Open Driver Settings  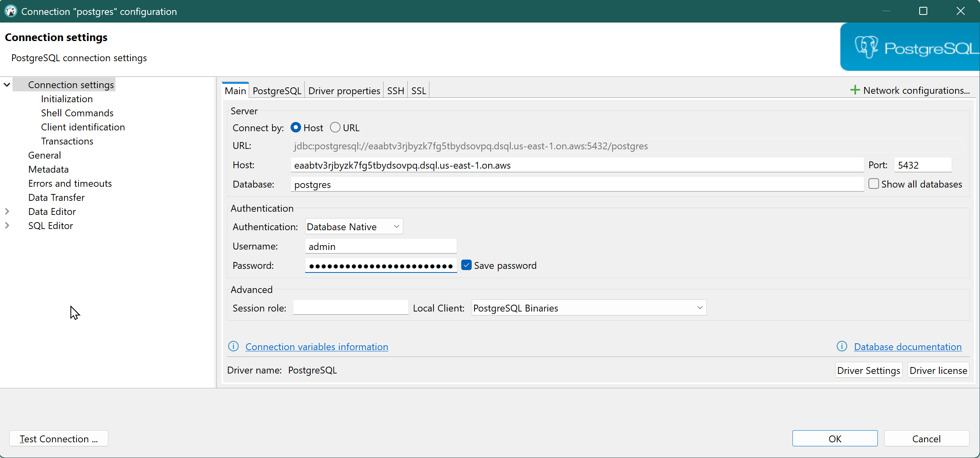click(869, 370)
